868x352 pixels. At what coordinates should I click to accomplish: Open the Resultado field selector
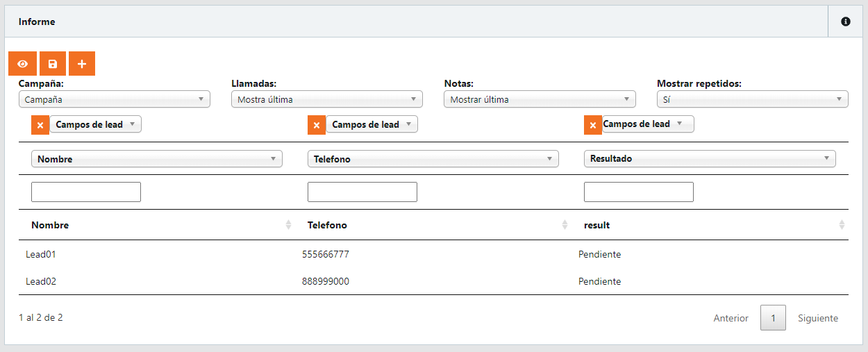(x=709, y=159)
